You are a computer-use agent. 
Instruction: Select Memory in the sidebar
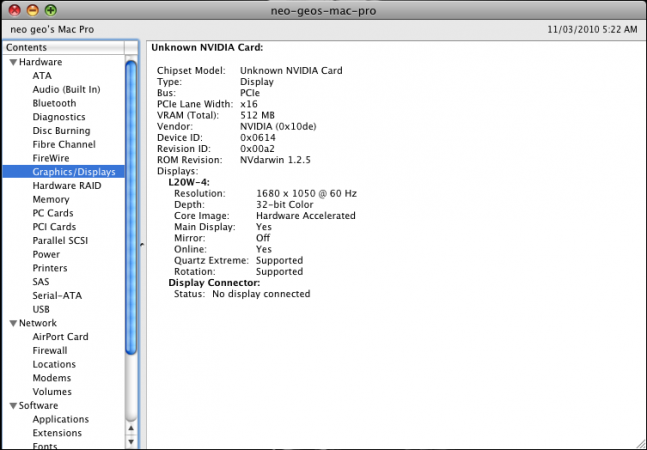[x=51, y=200]
